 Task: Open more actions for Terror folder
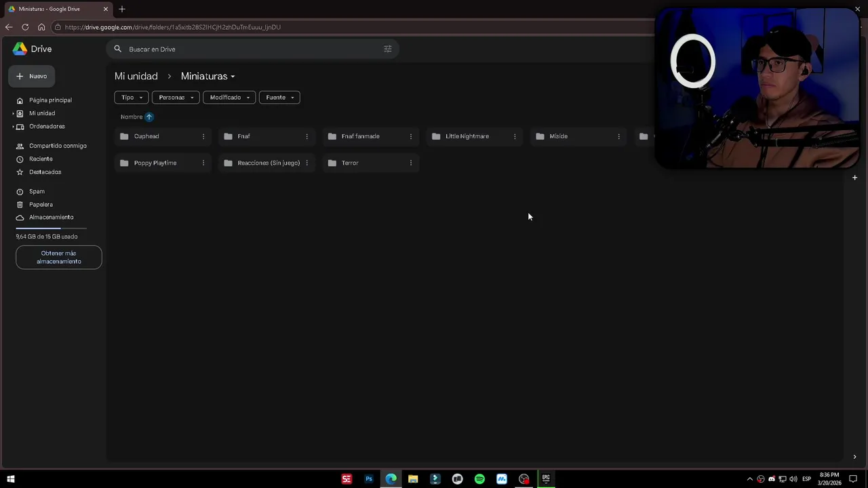coord(411,163)
